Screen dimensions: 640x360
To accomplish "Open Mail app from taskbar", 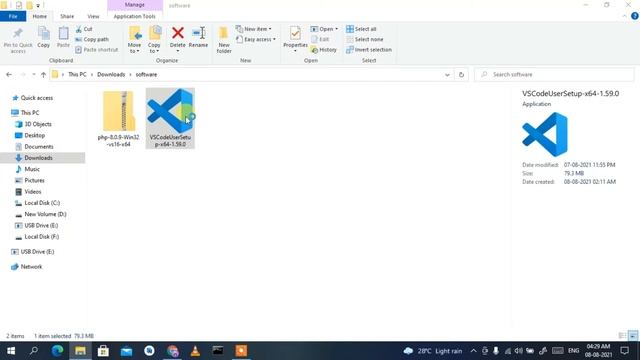I will pyautogui.click(x=126, y=351).
